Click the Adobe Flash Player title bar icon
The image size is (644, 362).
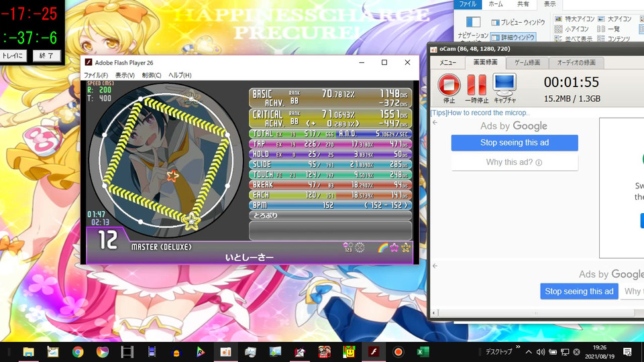pyautogui.click(x=89, y=62)
